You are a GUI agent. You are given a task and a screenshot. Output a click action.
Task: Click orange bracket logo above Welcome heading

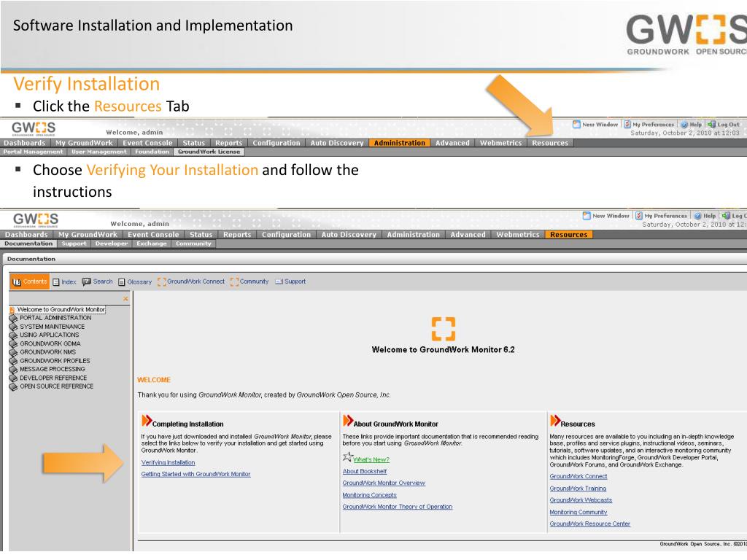(x=444, y=329)
